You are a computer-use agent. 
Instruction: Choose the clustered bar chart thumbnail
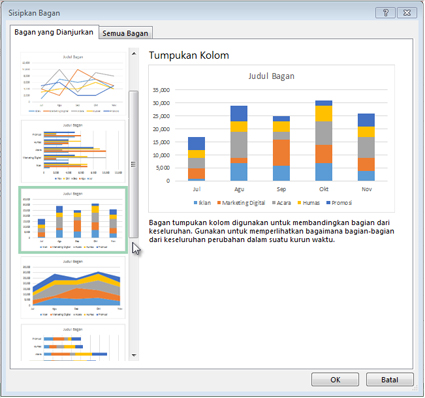[x=73, y=152]
